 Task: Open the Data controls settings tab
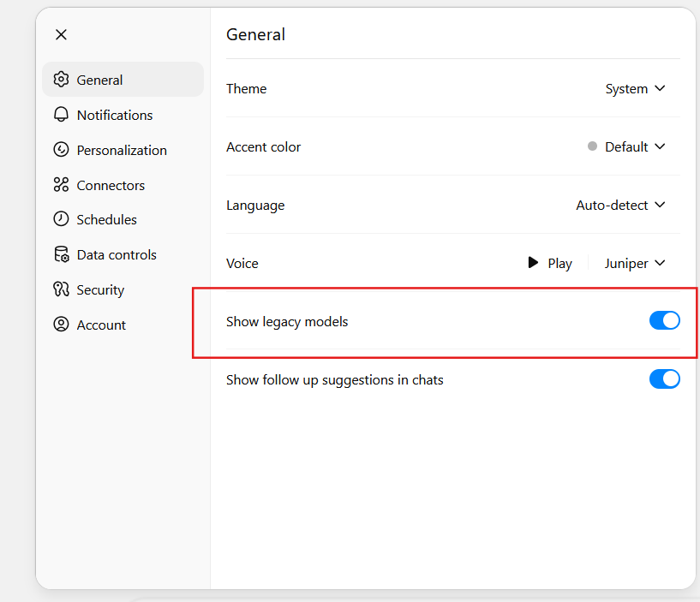tap(117, 254)
